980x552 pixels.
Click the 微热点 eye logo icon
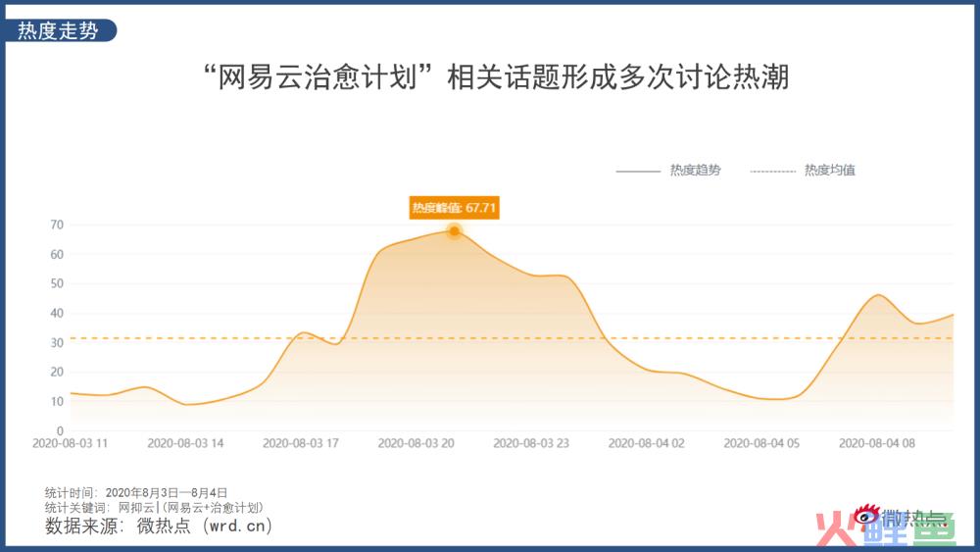coord(866,517)
